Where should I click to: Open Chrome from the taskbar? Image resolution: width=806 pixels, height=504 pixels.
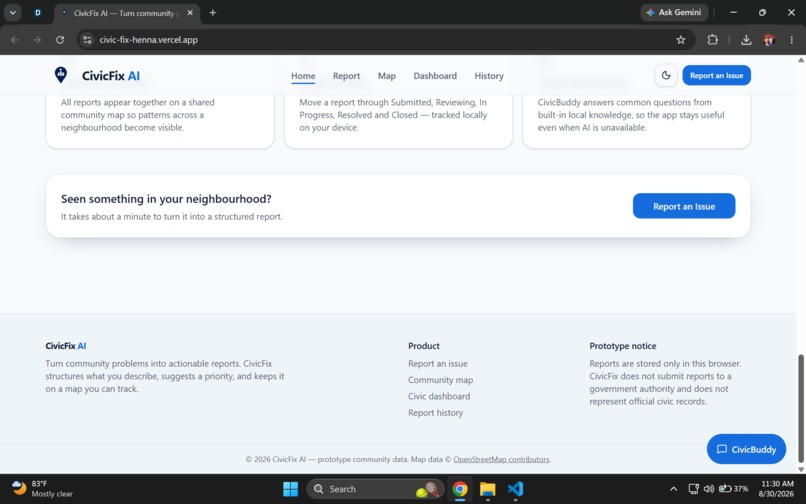coord(460,489)
